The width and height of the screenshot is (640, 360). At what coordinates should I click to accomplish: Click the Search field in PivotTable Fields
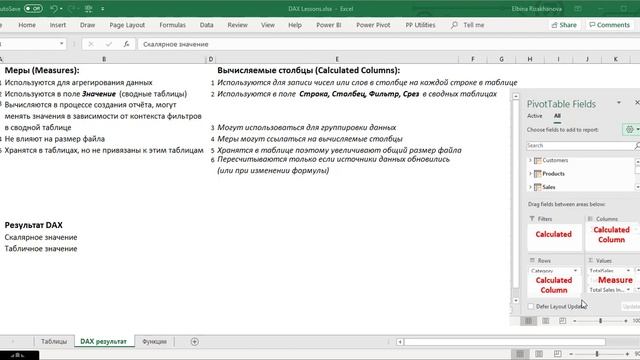coord(580,146)
